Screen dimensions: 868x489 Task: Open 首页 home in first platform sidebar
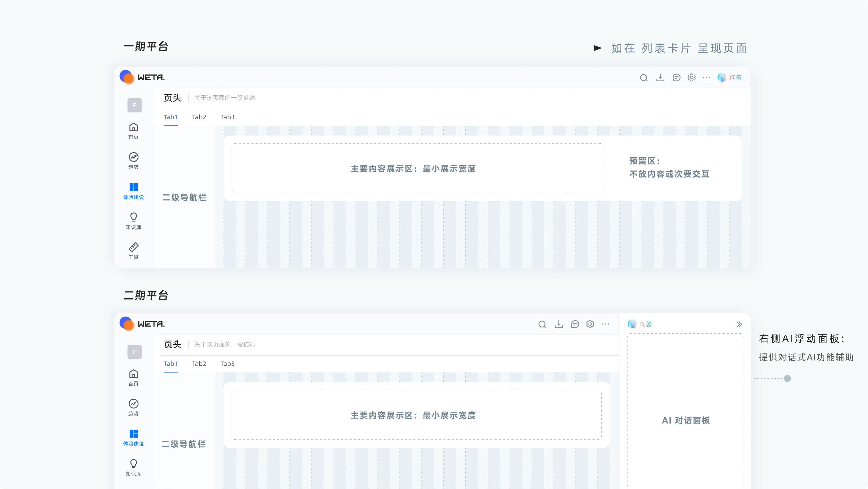pyautogui.click(x=133, y=131)
